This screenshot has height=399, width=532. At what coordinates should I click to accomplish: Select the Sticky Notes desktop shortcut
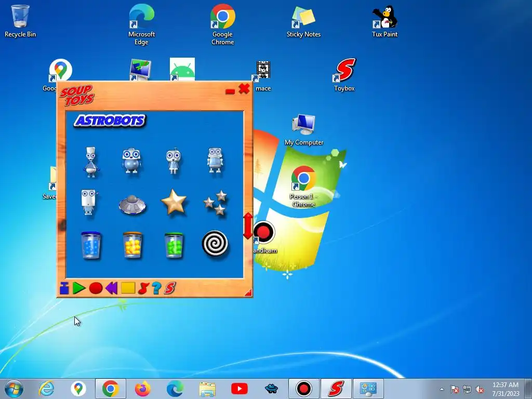[303, 21]
